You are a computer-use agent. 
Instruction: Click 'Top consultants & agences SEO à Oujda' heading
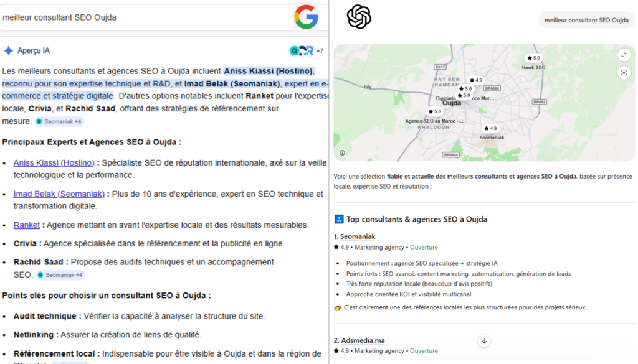(417, 220)
